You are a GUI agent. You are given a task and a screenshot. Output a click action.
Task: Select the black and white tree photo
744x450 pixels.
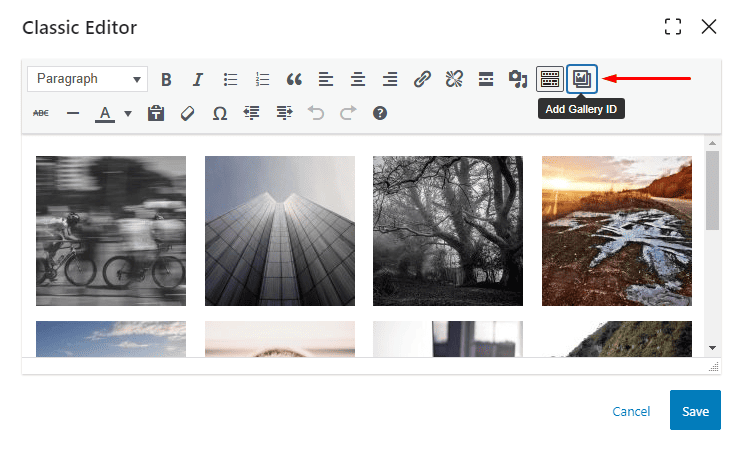[448, 231]
